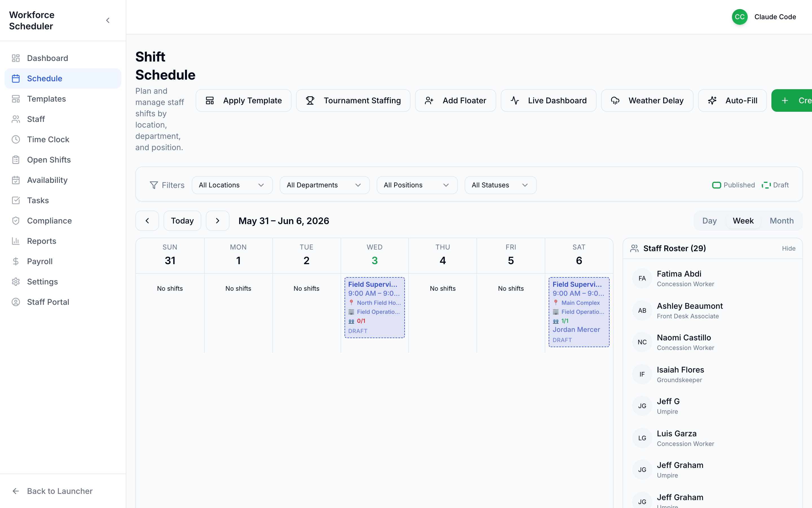
Task: Click the sparkle icon on Auto-Fill
Action: coord(712,100)
